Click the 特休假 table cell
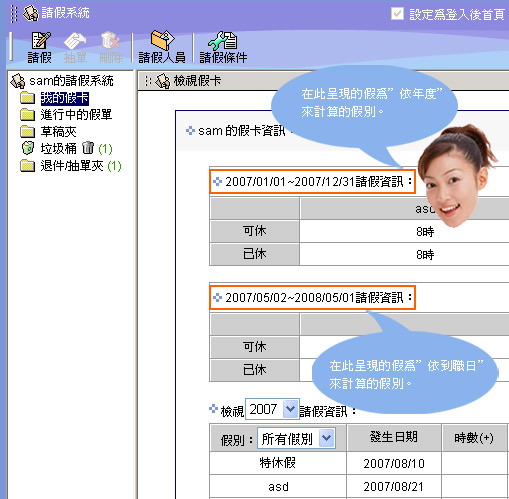The image size is (509, 499). tap(278, 463)
